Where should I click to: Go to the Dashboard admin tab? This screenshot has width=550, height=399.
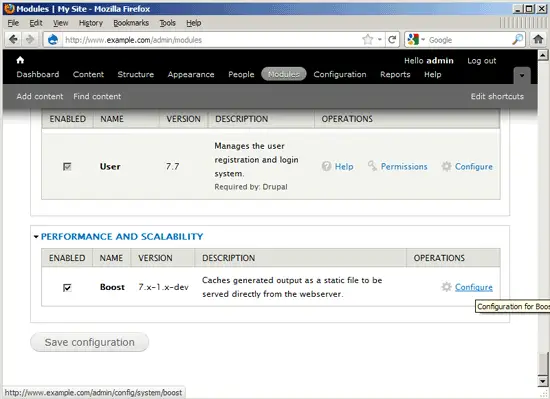tap(38, 74)
